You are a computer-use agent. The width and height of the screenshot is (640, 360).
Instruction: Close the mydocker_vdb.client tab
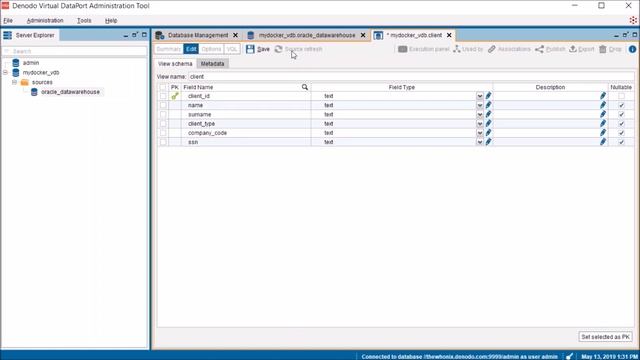449,36
